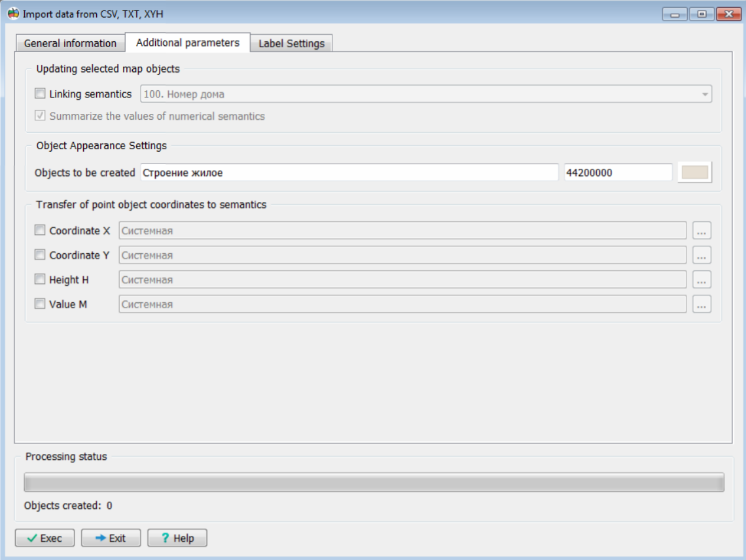Open Help with question mark button
Viewport: 746px width, 560px height.
(177, 538)
